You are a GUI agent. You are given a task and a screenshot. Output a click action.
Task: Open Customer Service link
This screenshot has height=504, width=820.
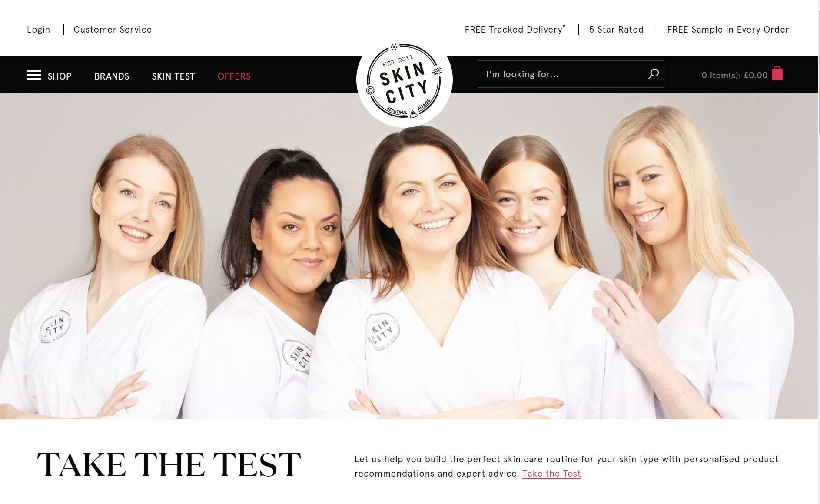click(113, 30)
